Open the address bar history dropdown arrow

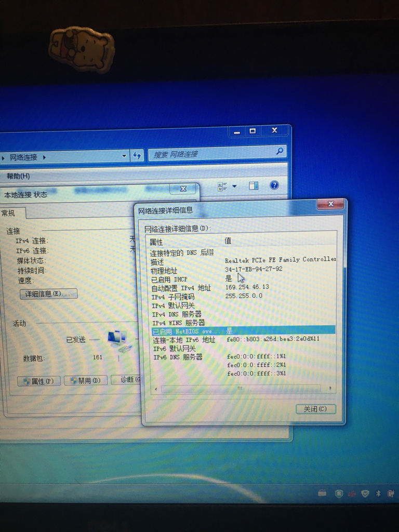point(124,156)
